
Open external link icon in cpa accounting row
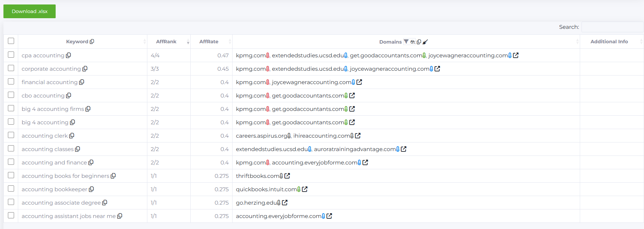(516, 55)
